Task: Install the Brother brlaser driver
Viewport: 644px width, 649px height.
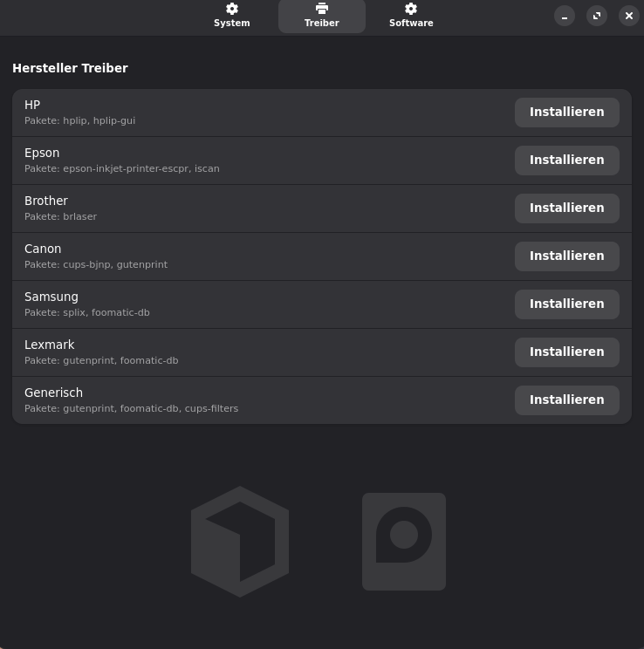Action: [x=566, y=208]
